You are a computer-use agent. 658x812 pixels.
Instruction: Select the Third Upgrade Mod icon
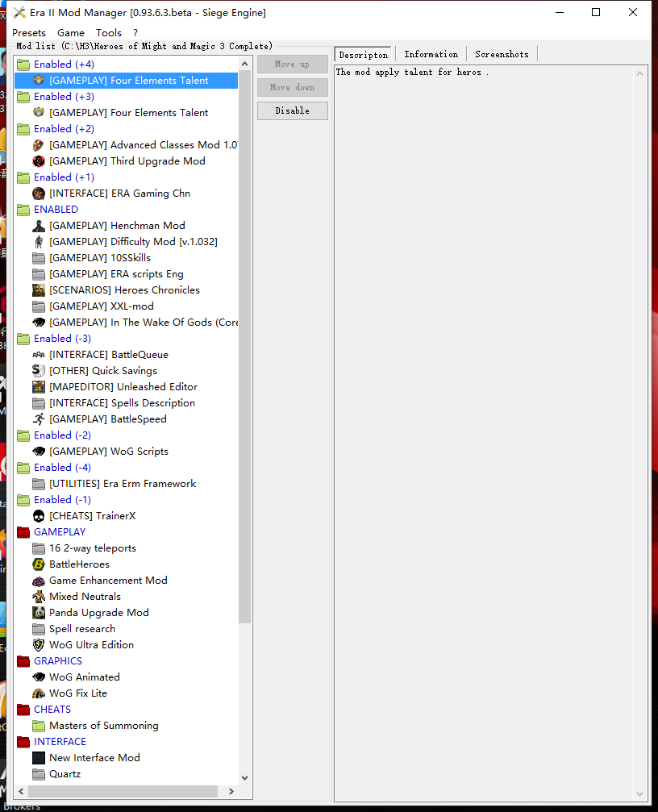coord(39,161)
